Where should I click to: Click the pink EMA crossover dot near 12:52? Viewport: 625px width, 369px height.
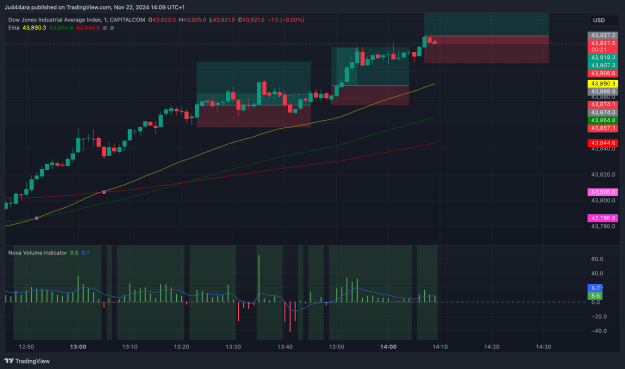click(37, 218)
